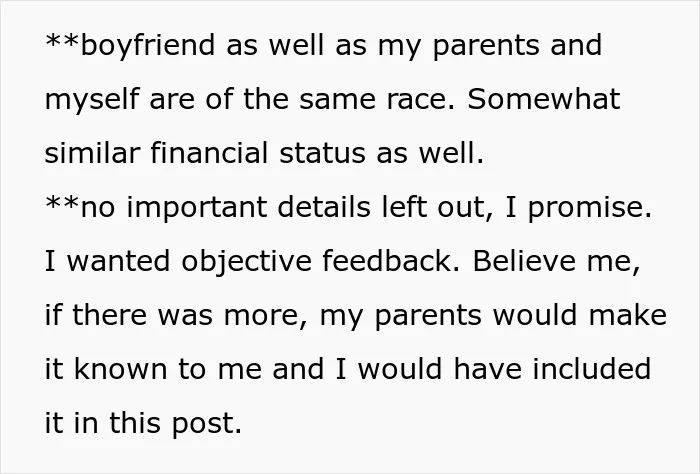The width and height of the screenshot is (700, 474).
Task: Click the word "feedback" in the paragraph
Action: point(387,261)
